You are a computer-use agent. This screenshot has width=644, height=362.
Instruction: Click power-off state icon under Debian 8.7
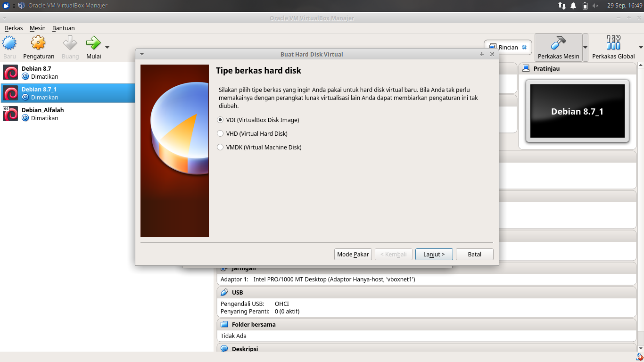click(x=25, y=76)
